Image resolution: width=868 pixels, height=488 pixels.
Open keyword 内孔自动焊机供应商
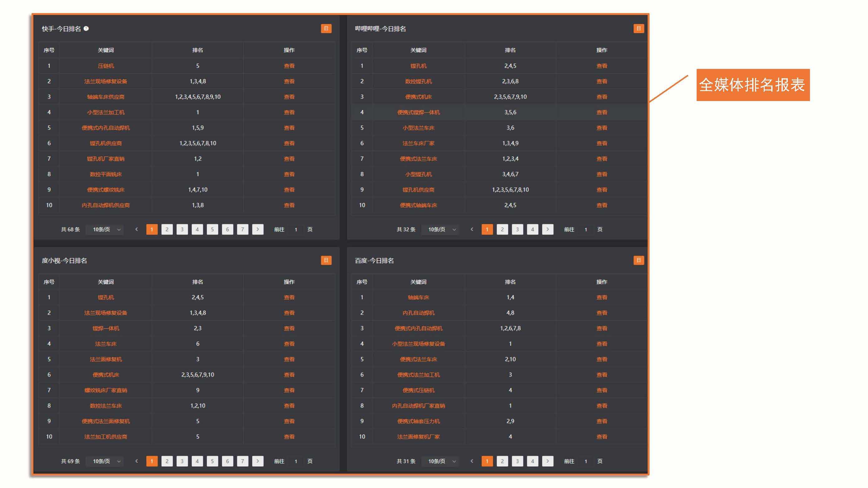[x=106, y=205]
